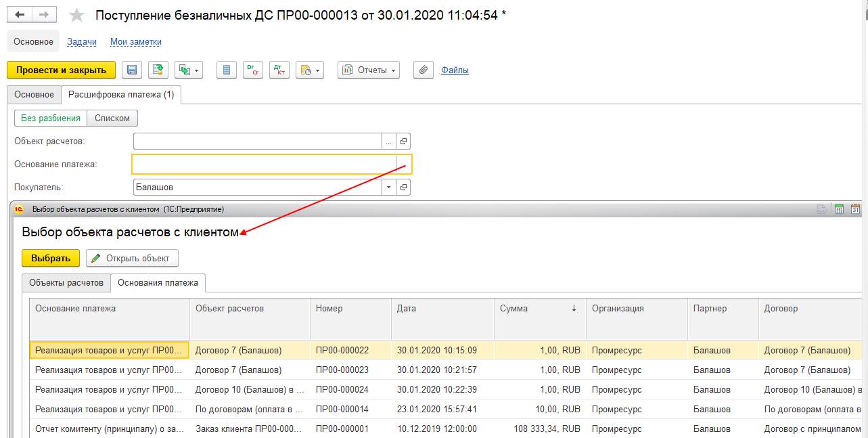Click the ellipsis button of Объект расчетов
The image size is (868, 438).
[x=388, y=141]
